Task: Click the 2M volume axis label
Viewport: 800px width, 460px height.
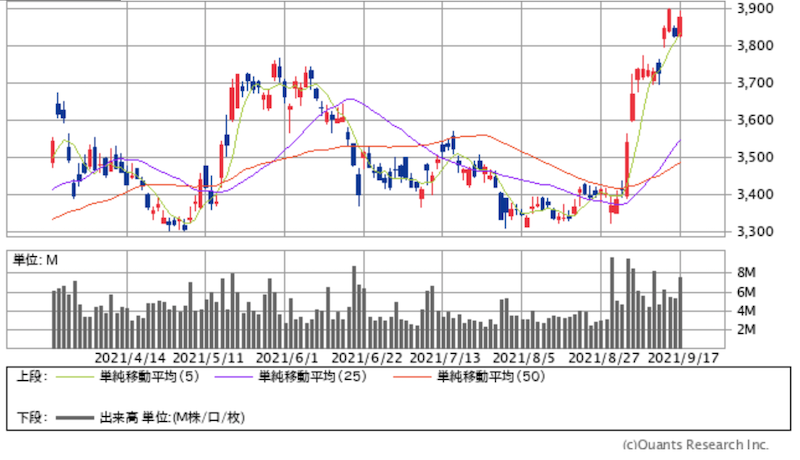Action: click(746, 330)
